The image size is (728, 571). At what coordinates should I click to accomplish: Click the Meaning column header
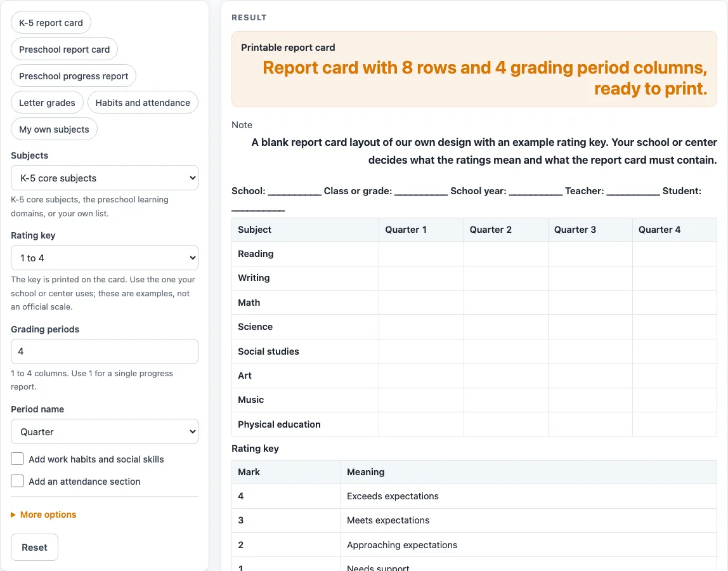coord(529,472)
